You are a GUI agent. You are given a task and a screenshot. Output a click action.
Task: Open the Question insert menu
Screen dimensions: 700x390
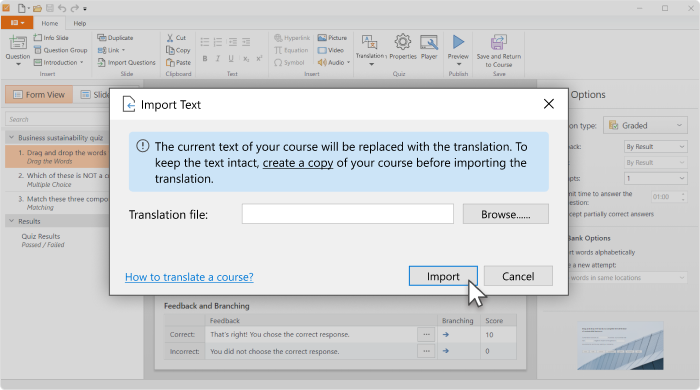point(18,51)
